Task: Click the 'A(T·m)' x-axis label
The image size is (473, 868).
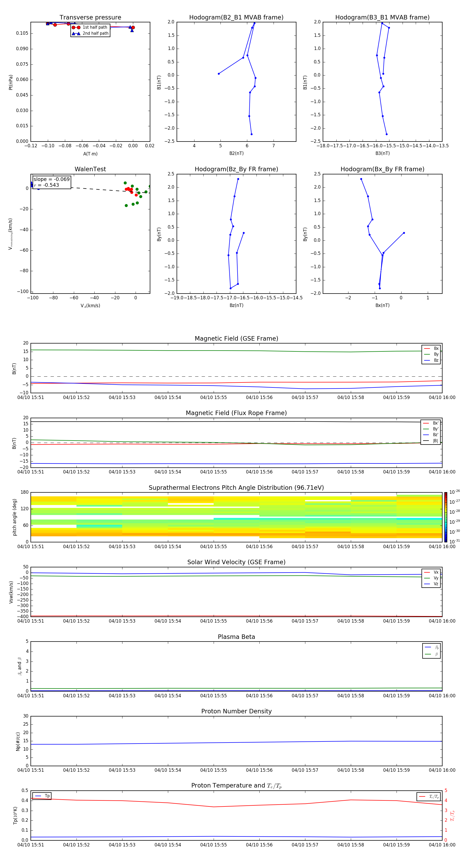Action: pos(90,154)
